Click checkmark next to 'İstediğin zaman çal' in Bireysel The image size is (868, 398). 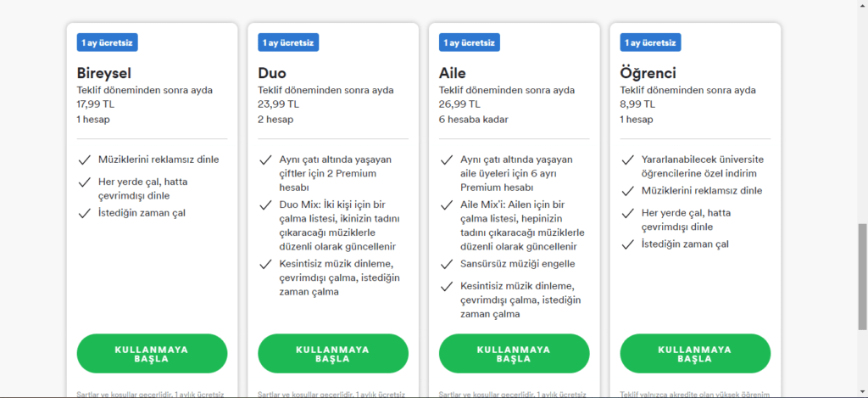tap(84, 213)
